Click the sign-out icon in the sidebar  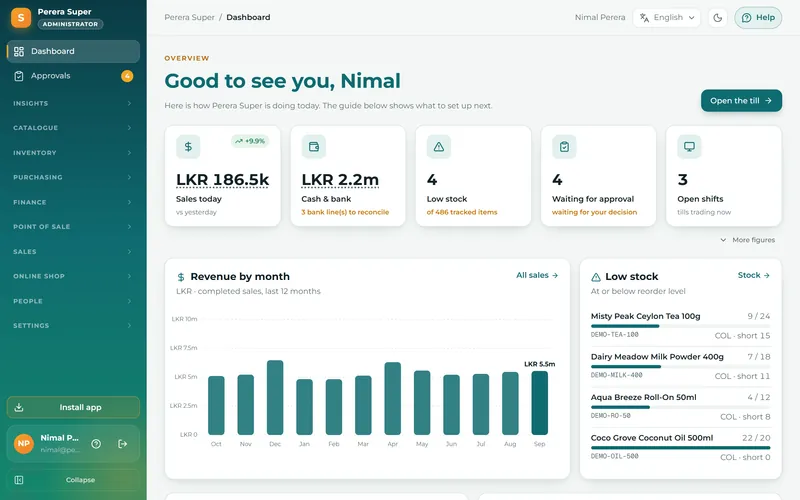pos(122,444)
